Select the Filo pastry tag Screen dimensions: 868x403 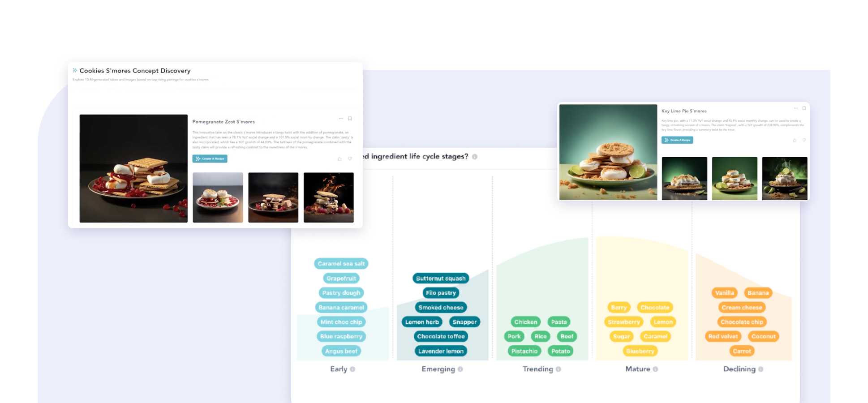441,293
